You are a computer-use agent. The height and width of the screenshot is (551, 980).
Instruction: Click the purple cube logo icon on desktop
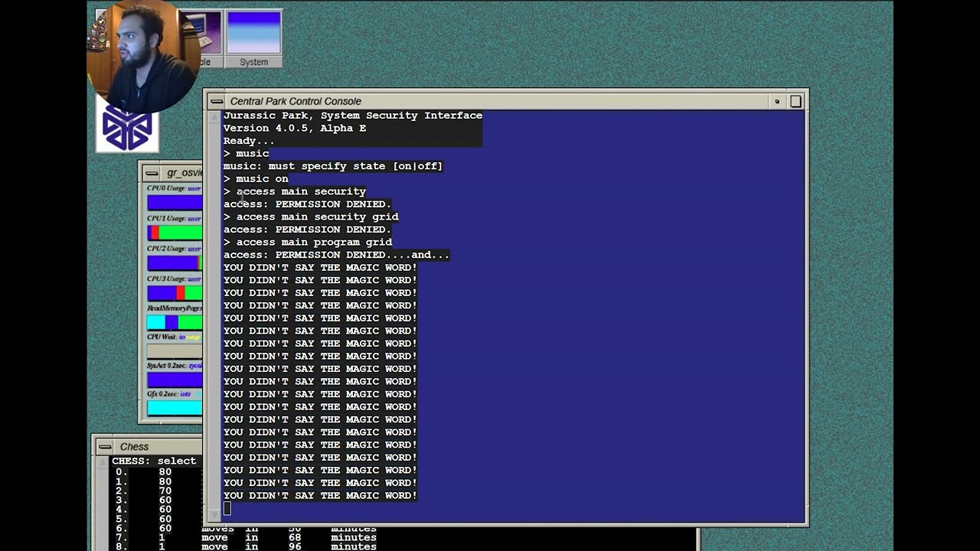[128, 126]
